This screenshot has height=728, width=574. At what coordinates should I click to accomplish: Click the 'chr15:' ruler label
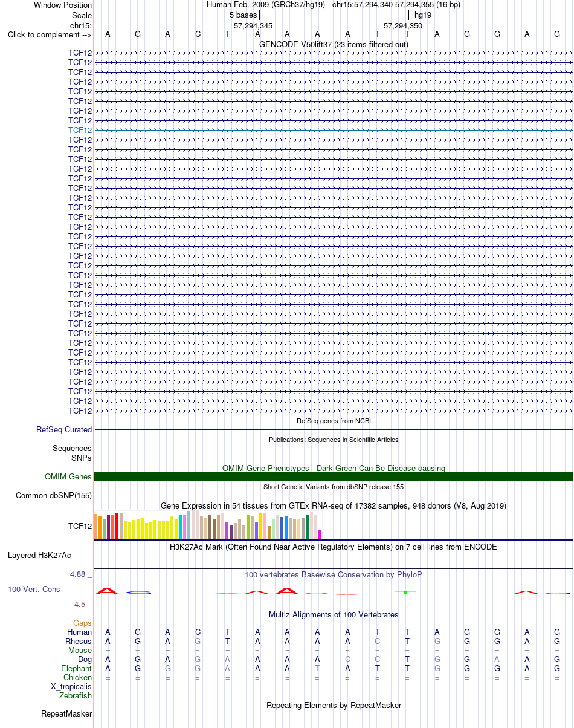click(81, 25)
